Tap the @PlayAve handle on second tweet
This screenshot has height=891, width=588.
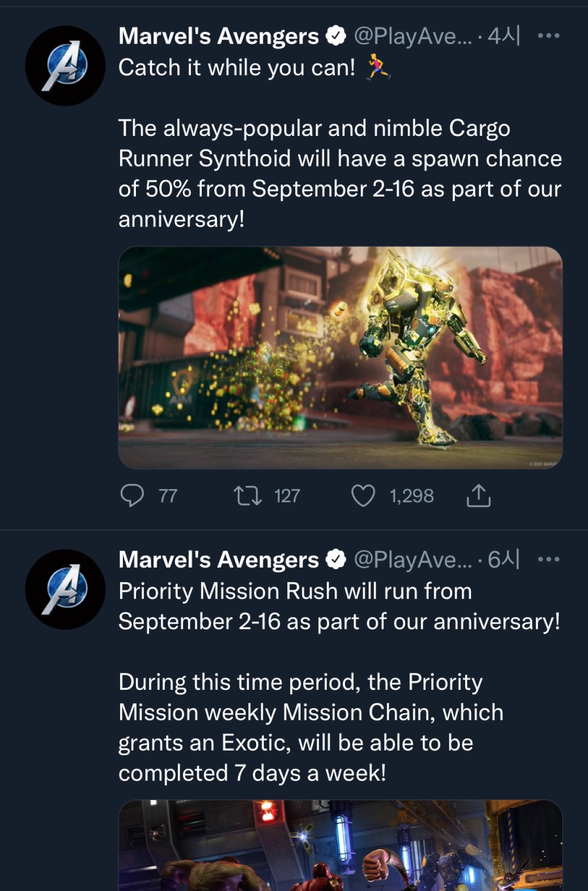[412, 560]
